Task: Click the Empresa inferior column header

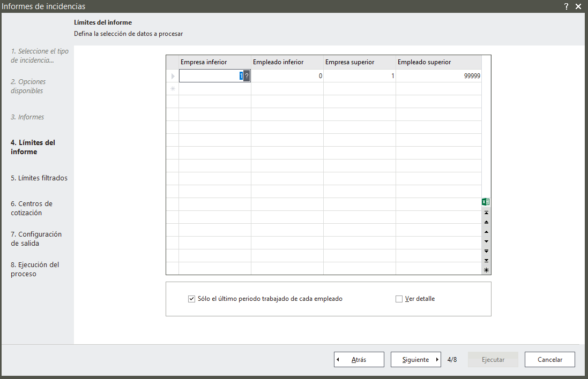Action: coord(215,62)
